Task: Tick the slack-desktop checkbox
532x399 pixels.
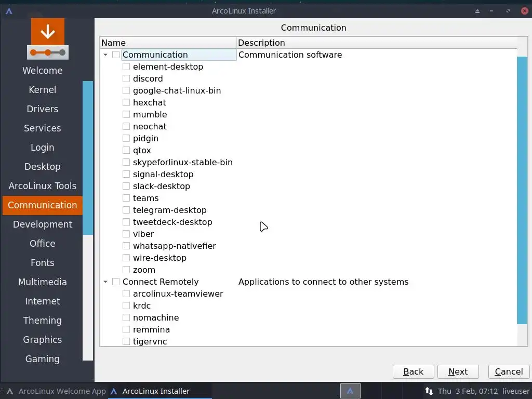Action: pos(126,186)
